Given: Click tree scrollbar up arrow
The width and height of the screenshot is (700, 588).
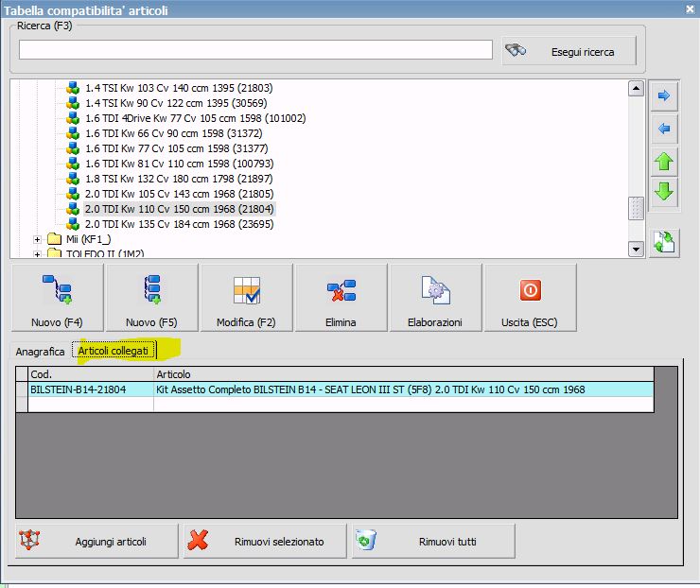Looking at the screenshot, I should 636,88.
